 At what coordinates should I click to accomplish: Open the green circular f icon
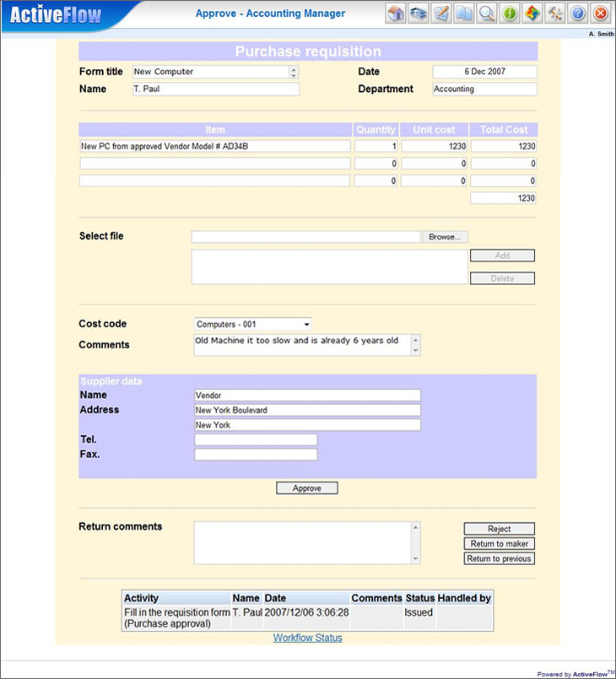point(510,13)
